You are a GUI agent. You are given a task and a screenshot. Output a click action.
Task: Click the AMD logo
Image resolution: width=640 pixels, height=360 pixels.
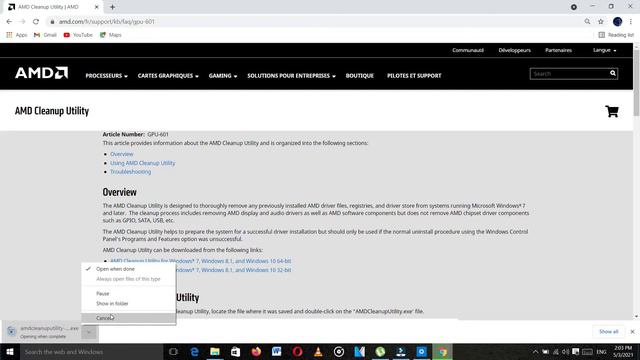pos(42,73)
